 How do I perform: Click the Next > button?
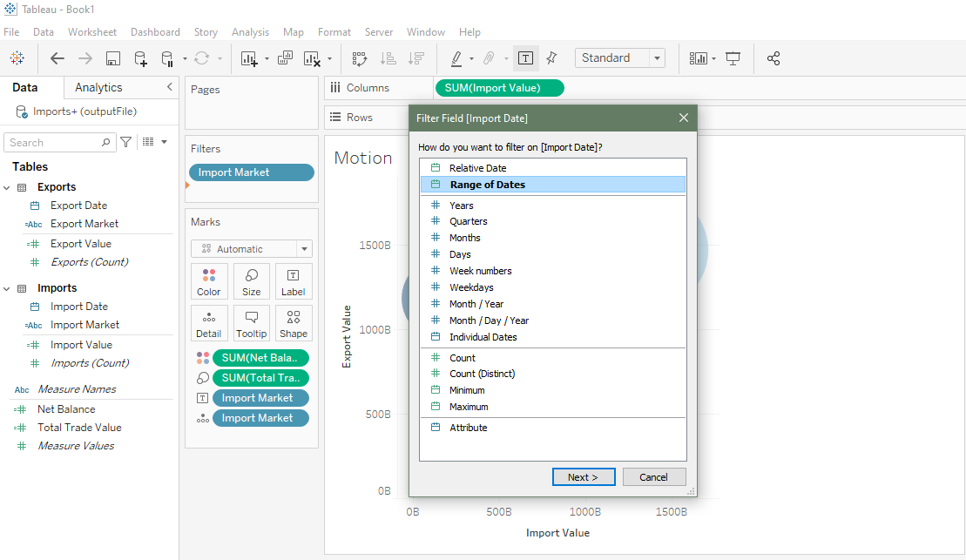click(x=584, y=477)
